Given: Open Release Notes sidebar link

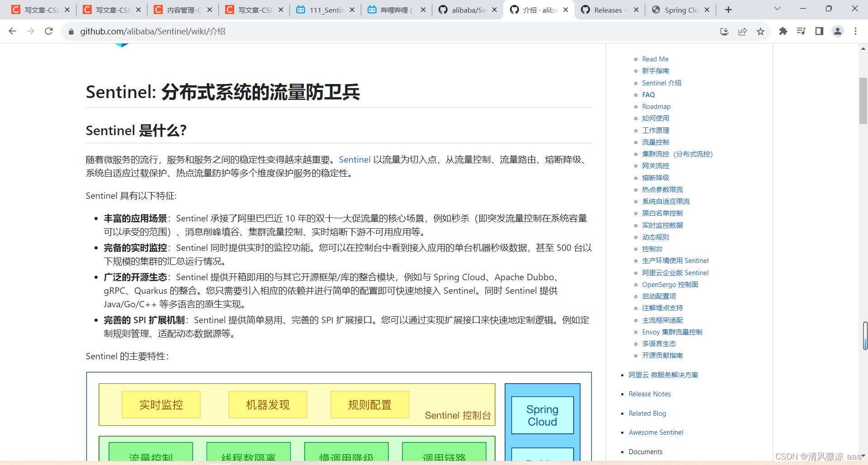Looking at the screenshot, I should click(x=650, y=394).
